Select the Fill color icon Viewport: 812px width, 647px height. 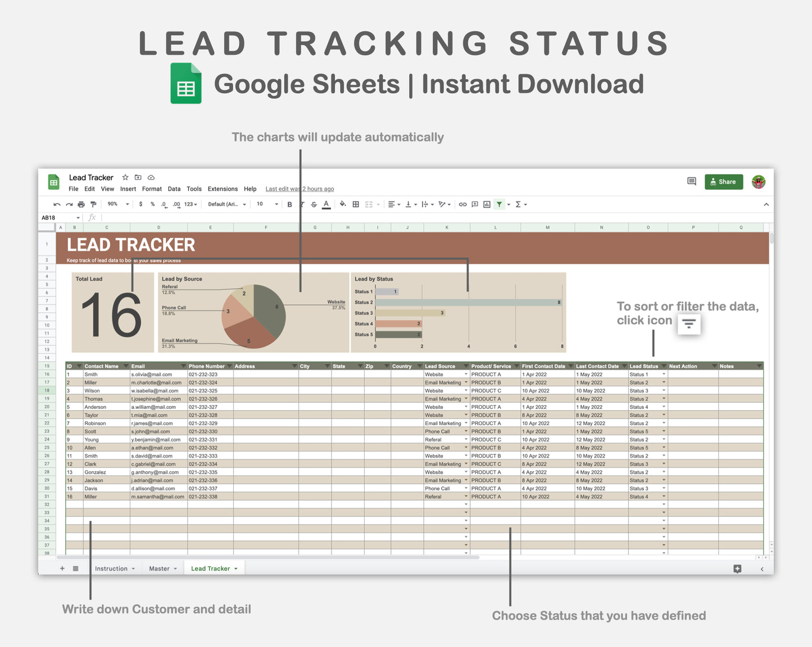pos(343,204)
